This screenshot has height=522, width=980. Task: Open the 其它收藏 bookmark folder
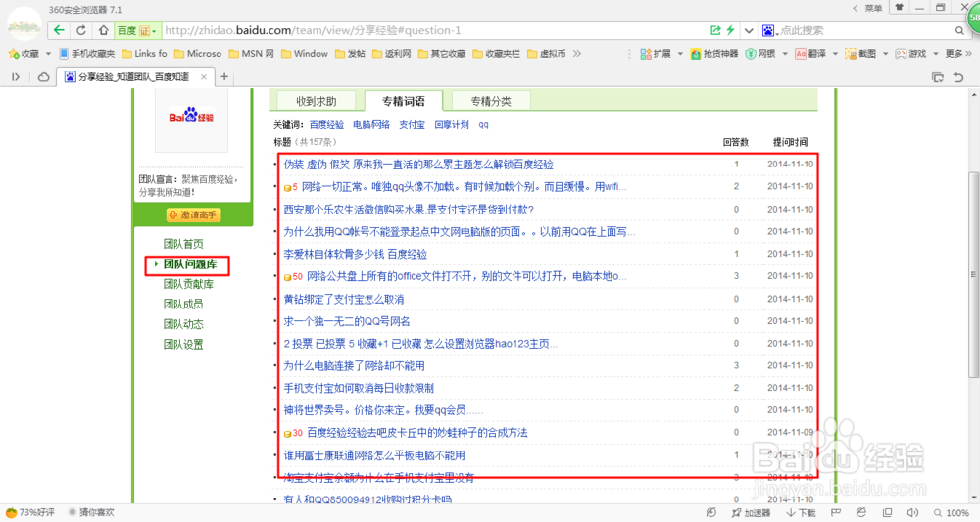(x=442, y=54)
